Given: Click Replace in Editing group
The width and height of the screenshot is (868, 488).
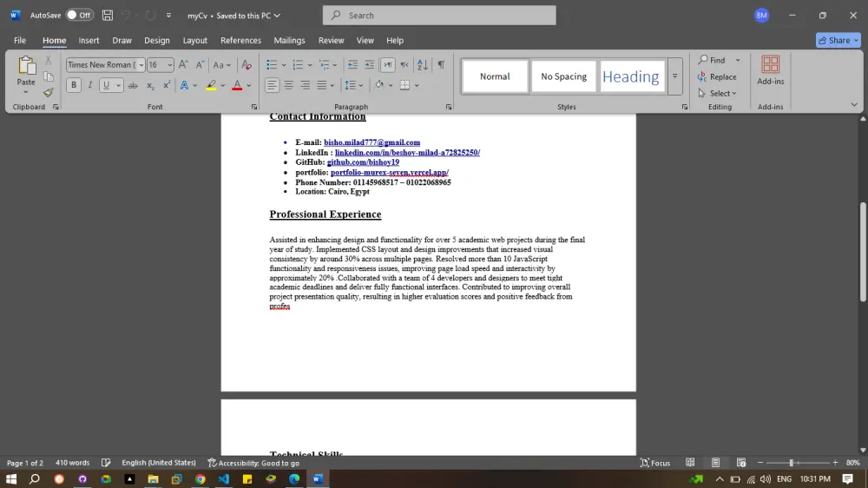Looking at the screenshot, I should click(x=718, y=76).
